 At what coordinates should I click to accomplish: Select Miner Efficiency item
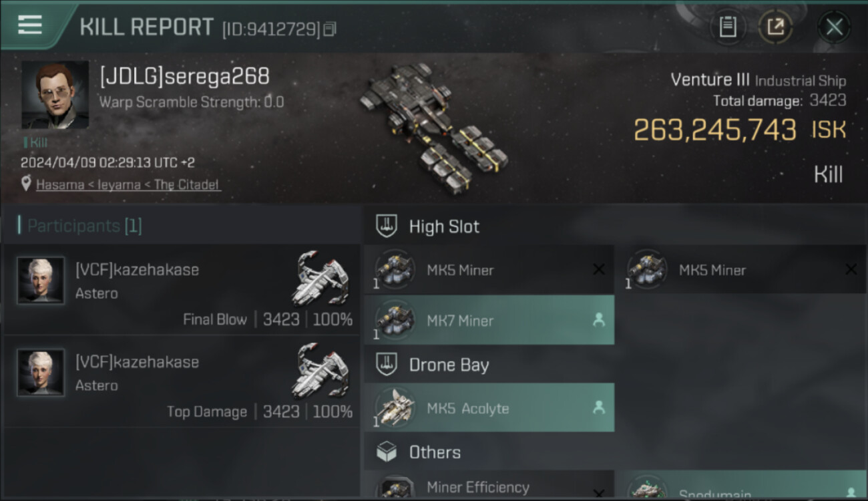click(x=489, y=486)
